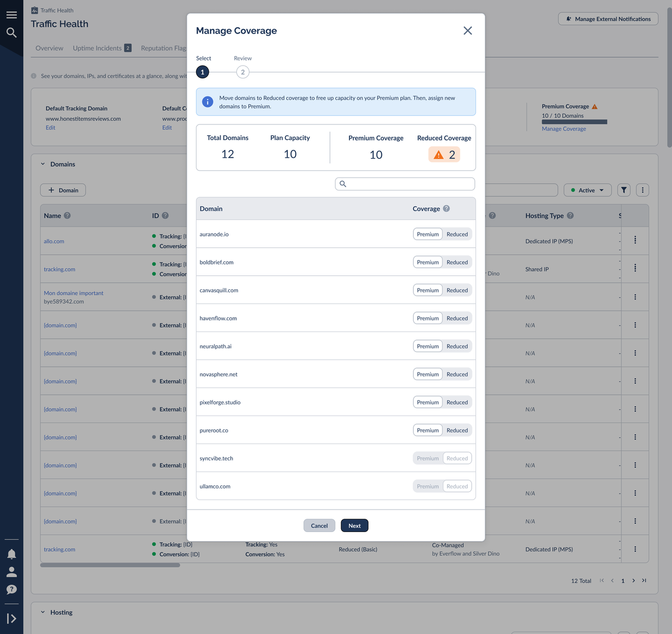
Task: Click the Manage Coverage link
Action: (x=564, y=129)
